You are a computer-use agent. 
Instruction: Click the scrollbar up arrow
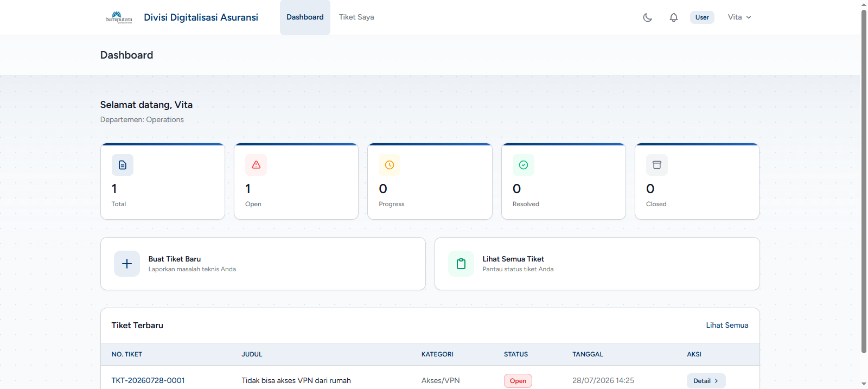(x=864, y=4)
